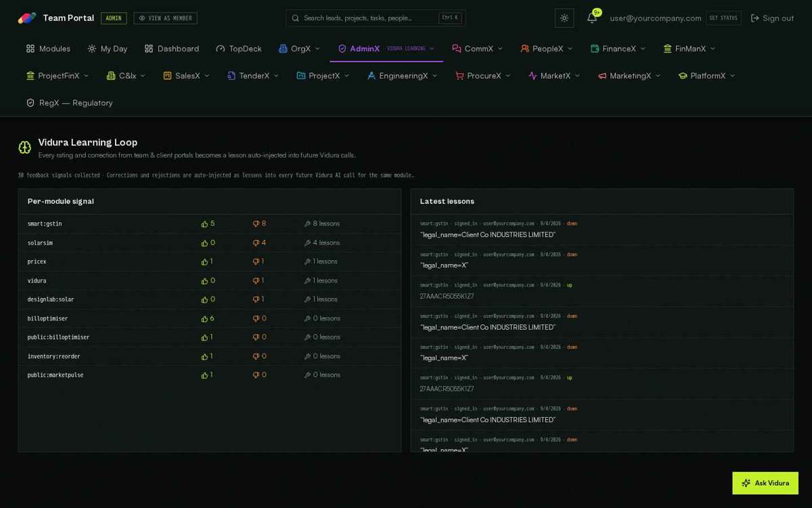Viewport: 812px width, 508px height.
Task: Click lessons wrench icon in solarsim row
Action: [x=307, y=242]
